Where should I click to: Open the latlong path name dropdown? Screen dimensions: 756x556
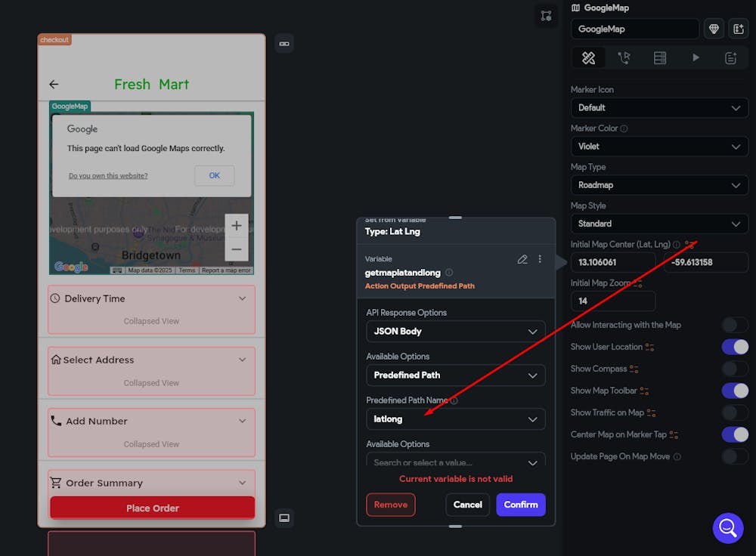[x=456, y=419]
